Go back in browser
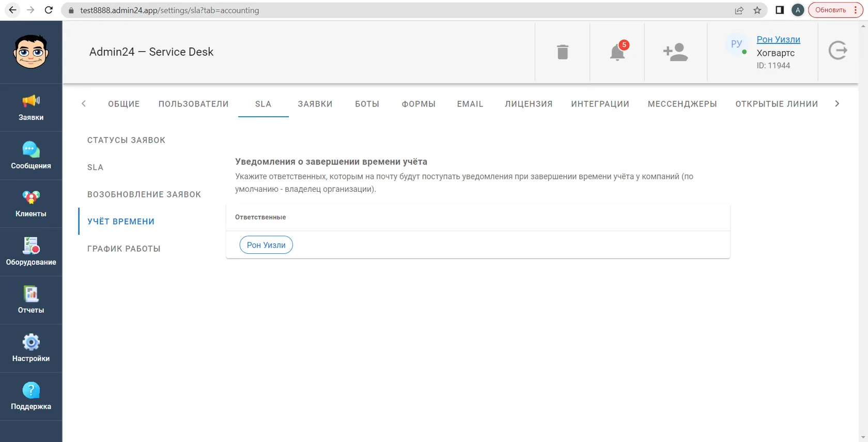 12,10
